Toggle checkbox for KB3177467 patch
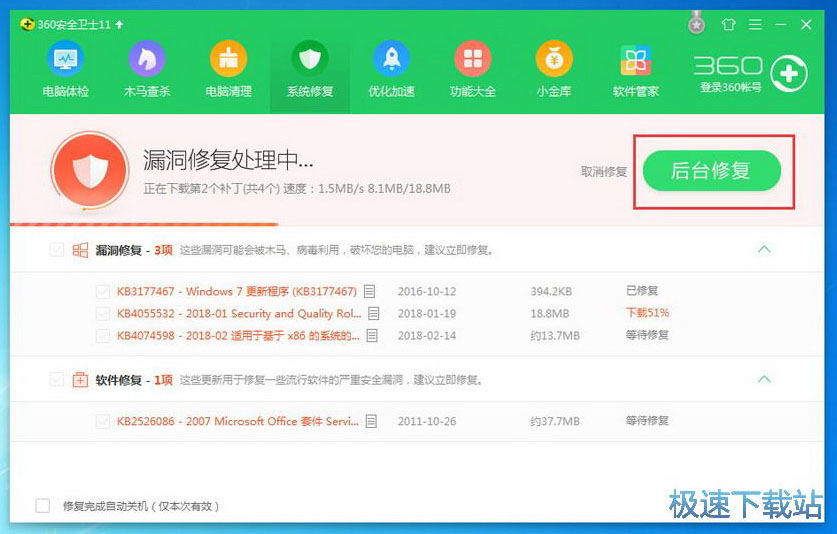Image resolution: width=837 pixels, height=534 pixels. click(x=102, y=292)
